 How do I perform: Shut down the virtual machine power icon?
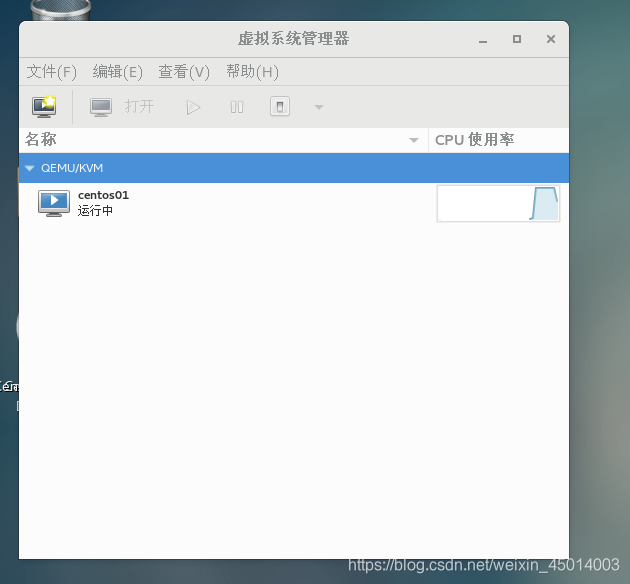(x=280, y=107)
